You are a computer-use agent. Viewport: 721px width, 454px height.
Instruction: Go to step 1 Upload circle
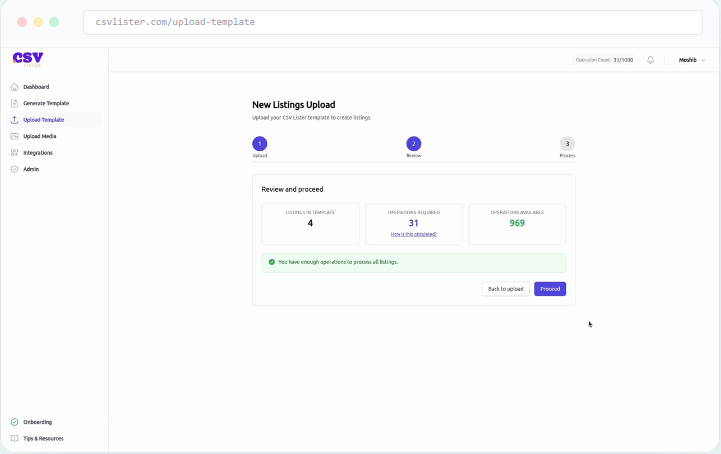pyautogui.click(x=260, y=144)
